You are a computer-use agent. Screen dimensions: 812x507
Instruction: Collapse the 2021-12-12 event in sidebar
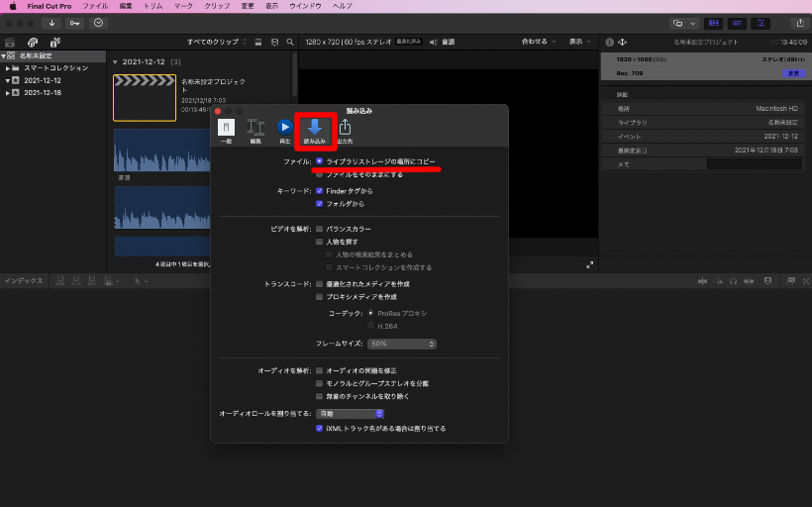7,81
